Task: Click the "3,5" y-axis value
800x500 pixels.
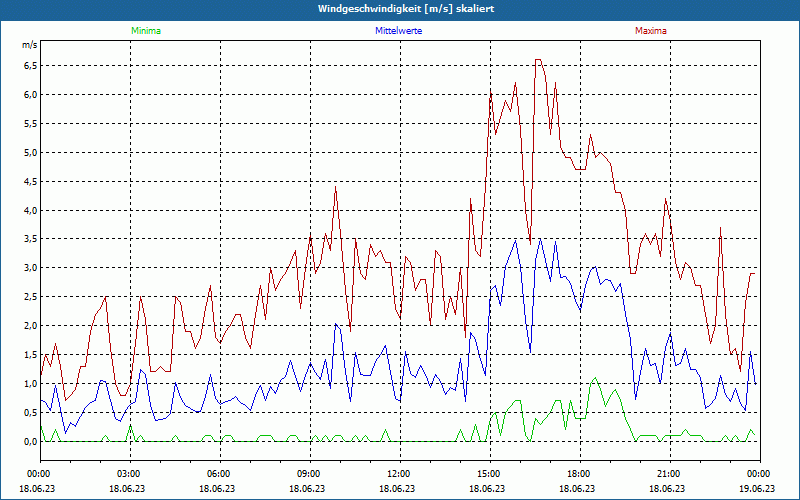Action: coord(31,239)
